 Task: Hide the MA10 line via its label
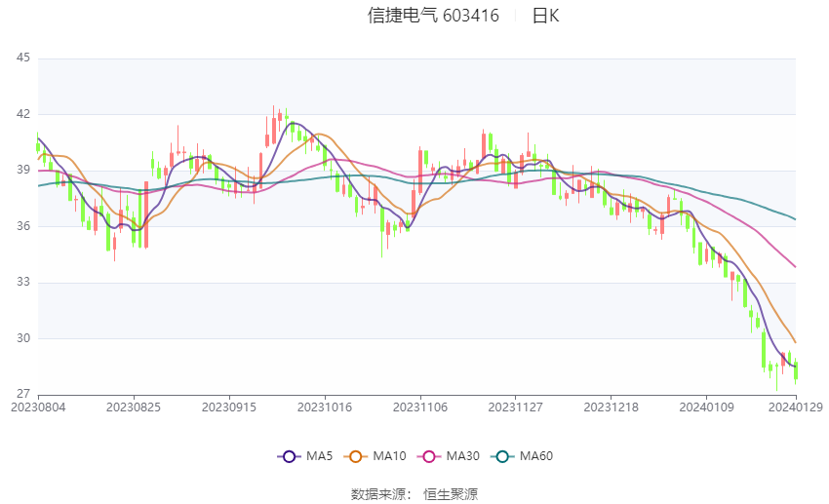(389, 456)
